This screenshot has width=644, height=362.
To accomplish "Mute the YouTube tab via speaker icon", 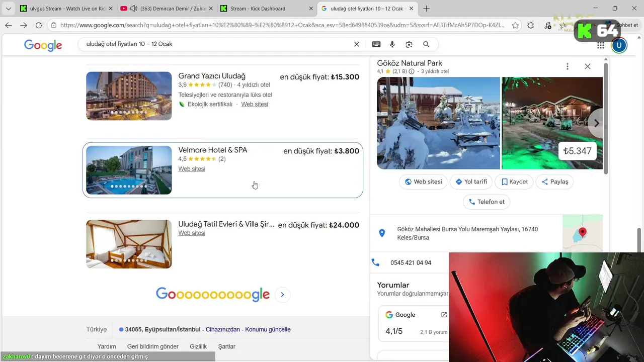I will pos(134,9).
